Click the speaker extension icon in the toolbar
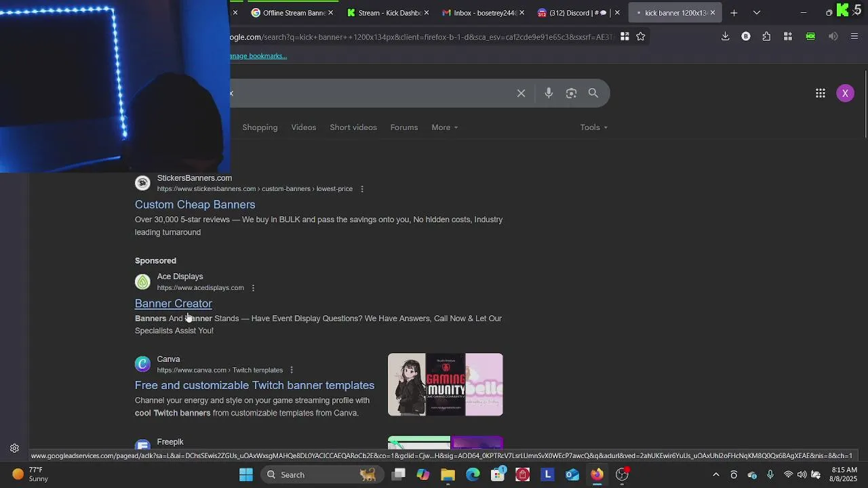This screenshot has height=488, width=868. click(x=833, y=37)
